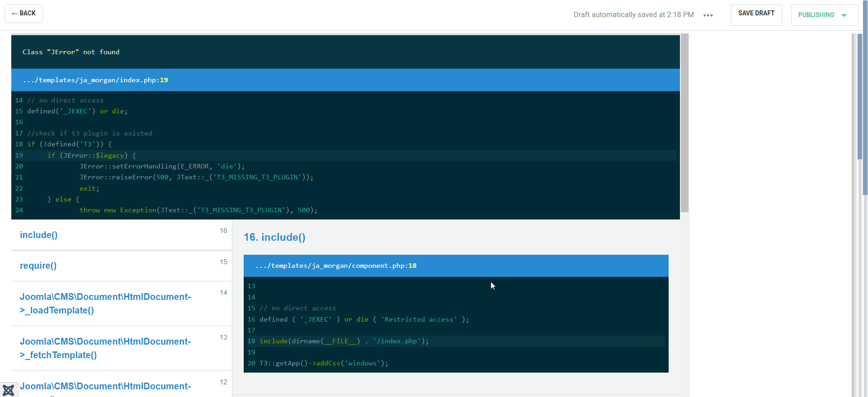Screen dimensions: 868x397
Task: Select the require() stack frame 15
Action: pyautogui.click(x=38, y=266)
